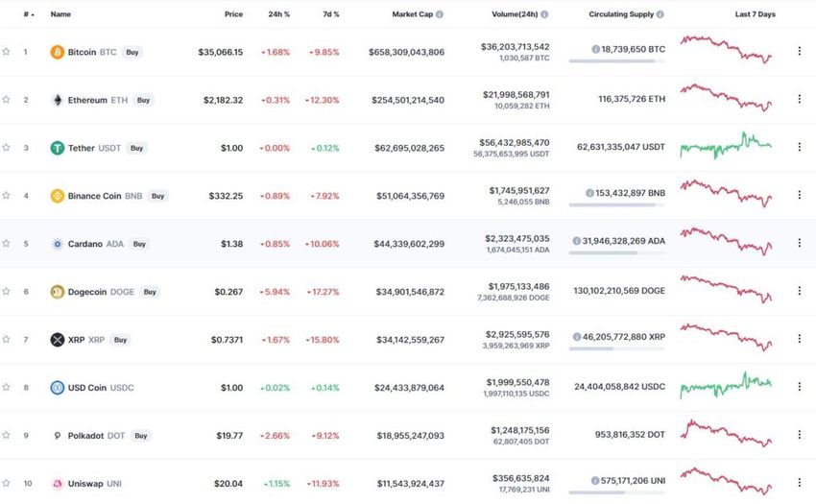Click the Dogecoin logo icon
The image size is (816, 504).
[58, 292]
